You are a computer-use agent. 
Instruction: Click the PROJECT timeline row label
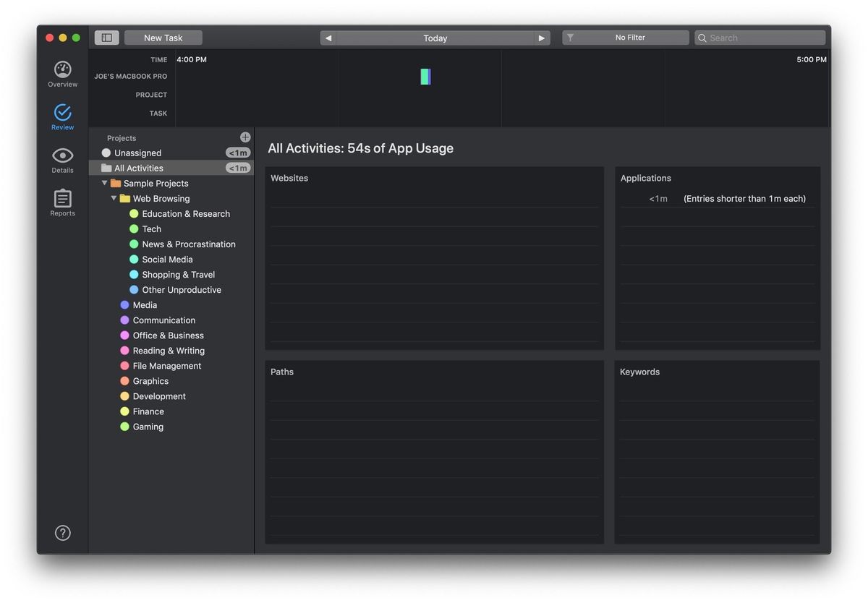(151, 95)
